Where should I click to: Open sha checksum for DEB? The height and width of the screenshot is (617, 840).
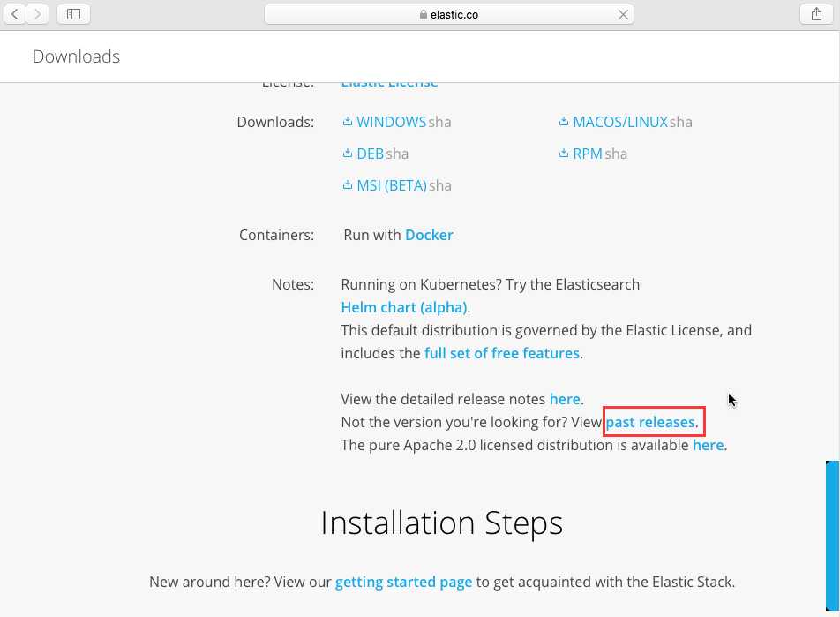pyautogui.click(x=397, y=154)
